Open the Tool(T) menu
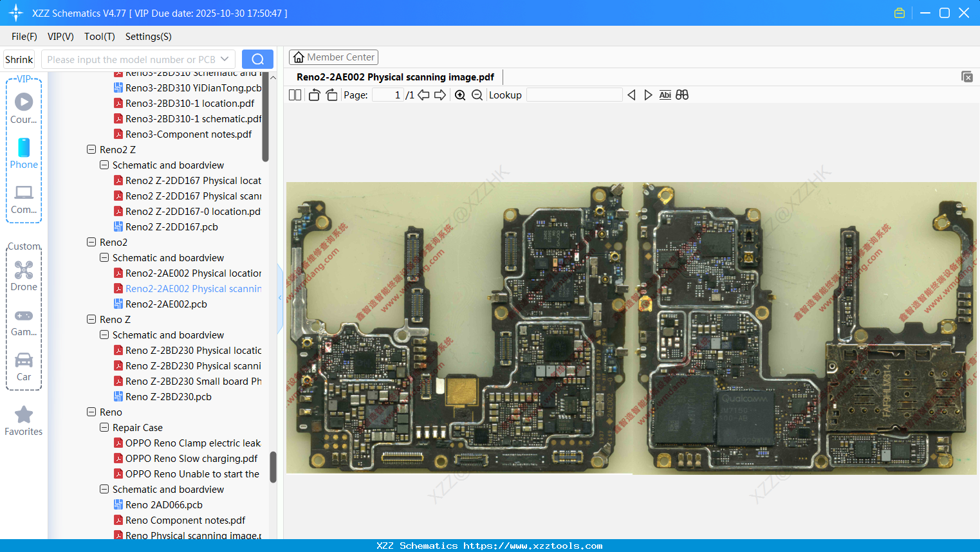The image size is (980, 552). click(x=99, y=37)
